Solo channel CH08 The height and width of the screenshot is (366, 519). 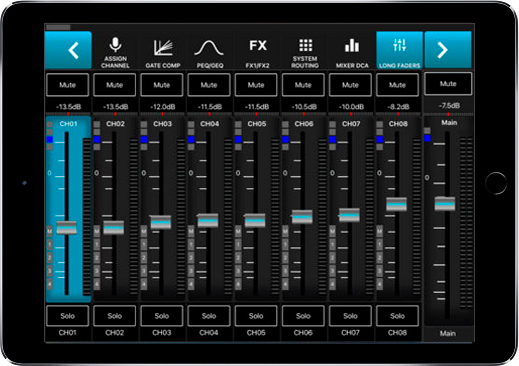click(x=397, y=316)
